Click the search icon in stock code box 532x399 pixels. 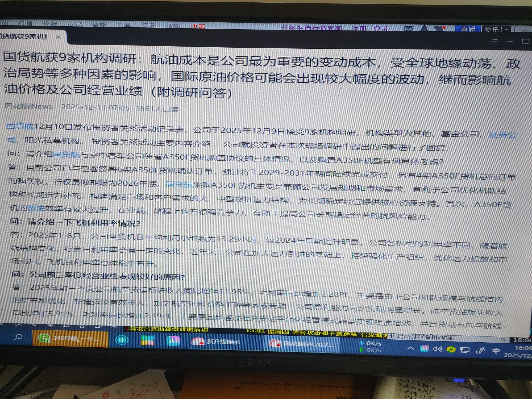(x=503, y=339)
